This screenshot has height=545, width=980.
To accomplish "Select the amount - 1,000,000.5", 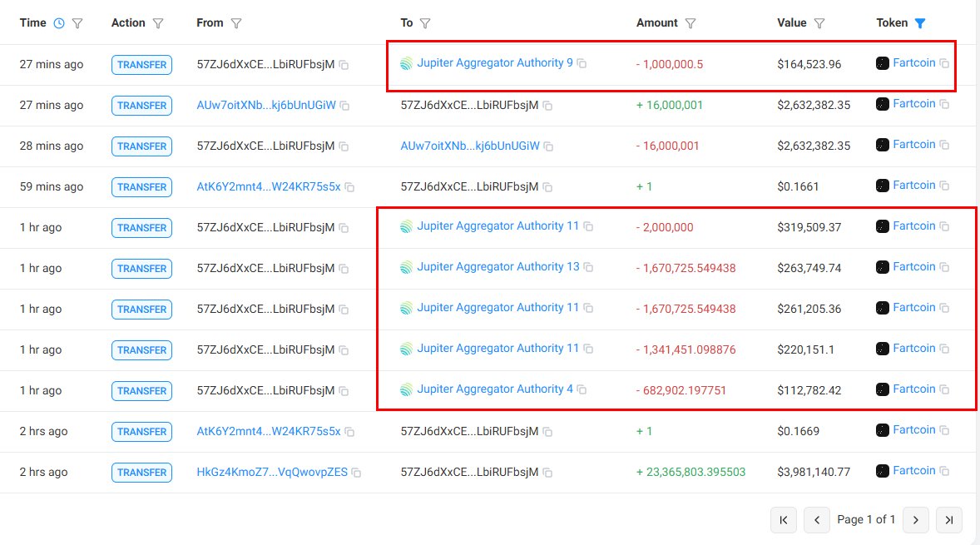I will point(670,64).
